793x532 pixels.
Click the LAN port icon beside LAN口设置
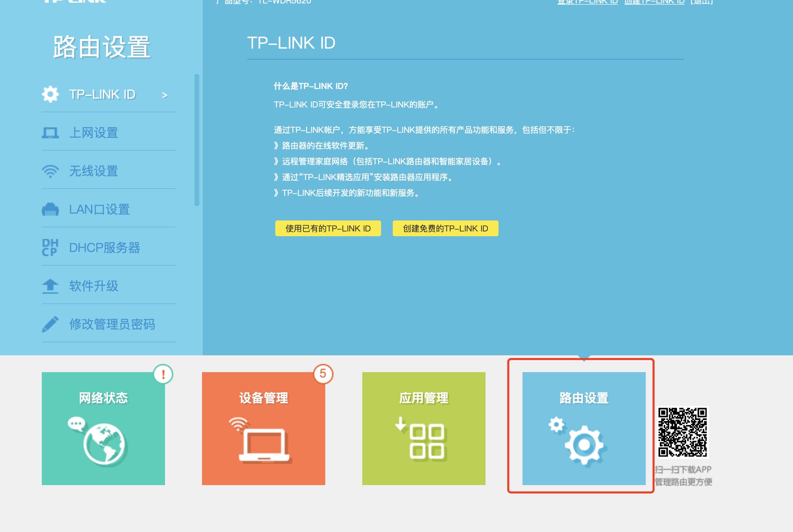click(51, 210)
